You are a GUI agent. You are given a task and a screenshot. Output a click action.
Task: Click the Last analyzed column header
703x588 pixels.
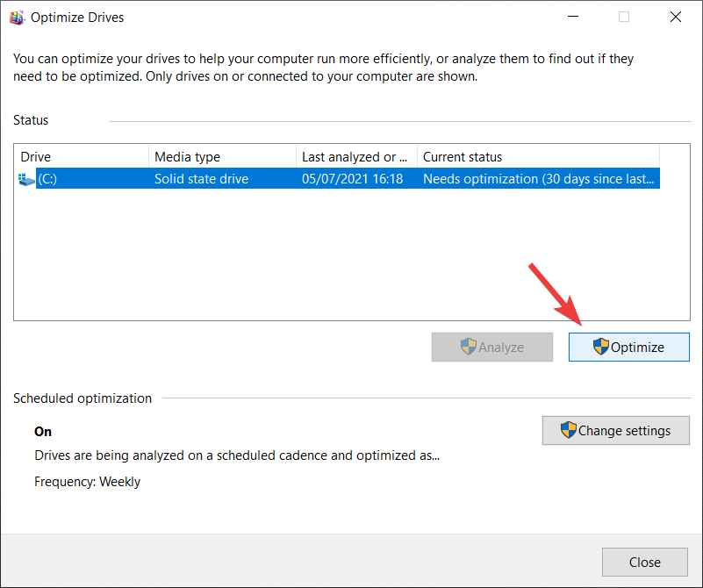click(x=355, y=157)
